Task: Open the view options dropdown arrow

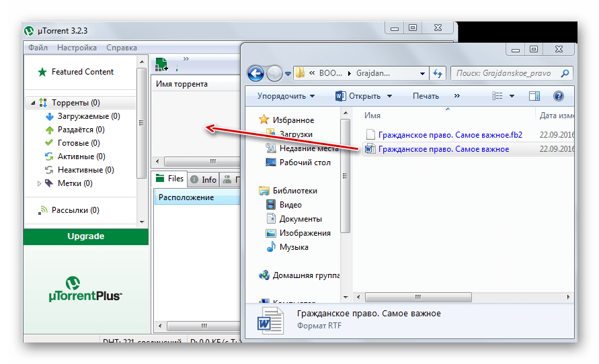Action: click(x=512, y=96)
